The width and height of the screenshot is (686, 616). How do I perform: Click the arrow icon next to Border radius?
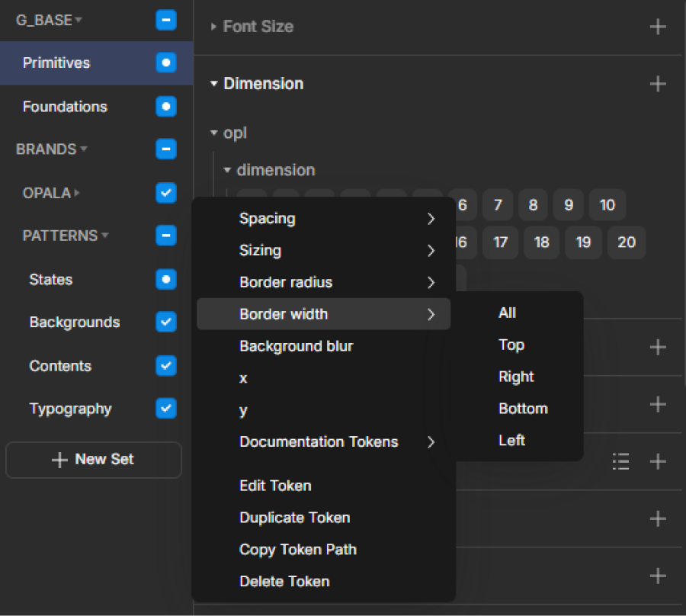point(431,283)
